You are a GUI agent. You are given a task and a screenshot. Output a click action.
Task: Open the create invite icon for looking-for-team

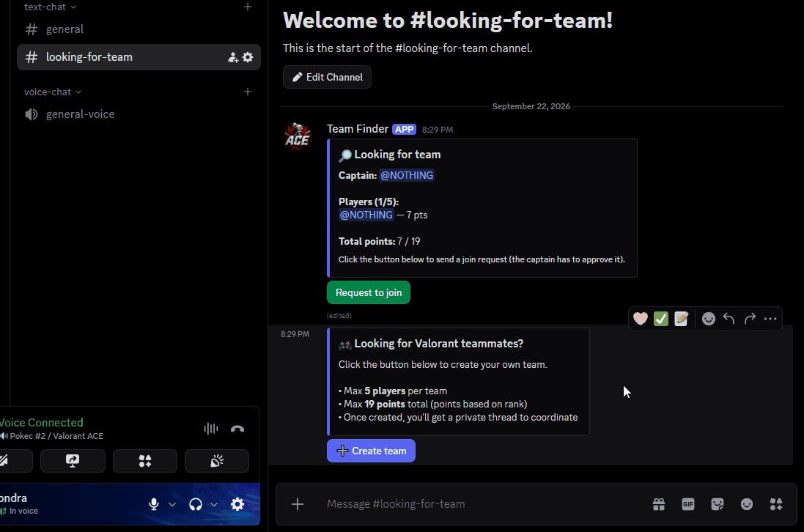point(233,57)
